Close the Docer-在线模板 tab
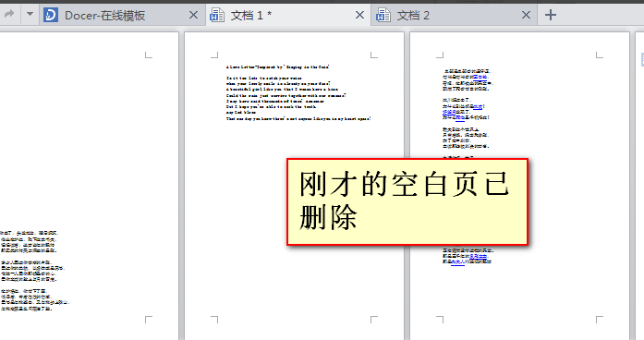Image resolution: width=644 pixels, height=340 pixels. (193, 15)
